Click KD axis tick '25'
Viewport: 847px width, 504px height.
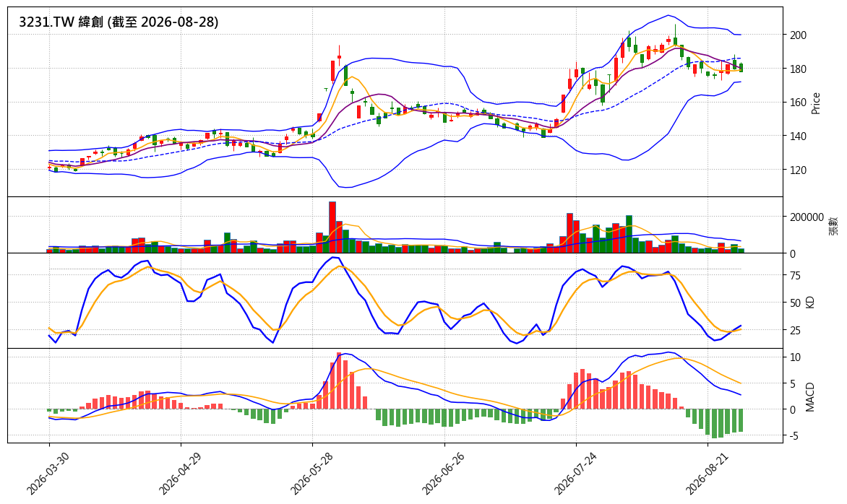click(x=795, y=330)
